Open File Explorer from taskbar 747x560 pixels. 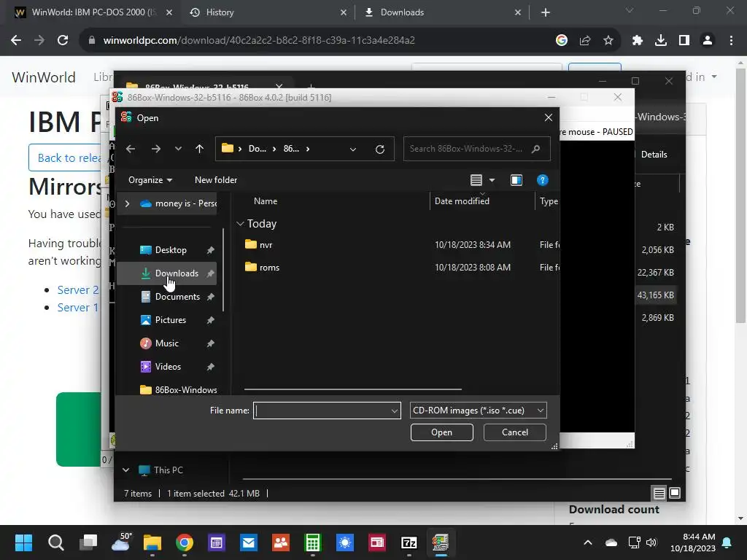[152, 542]
